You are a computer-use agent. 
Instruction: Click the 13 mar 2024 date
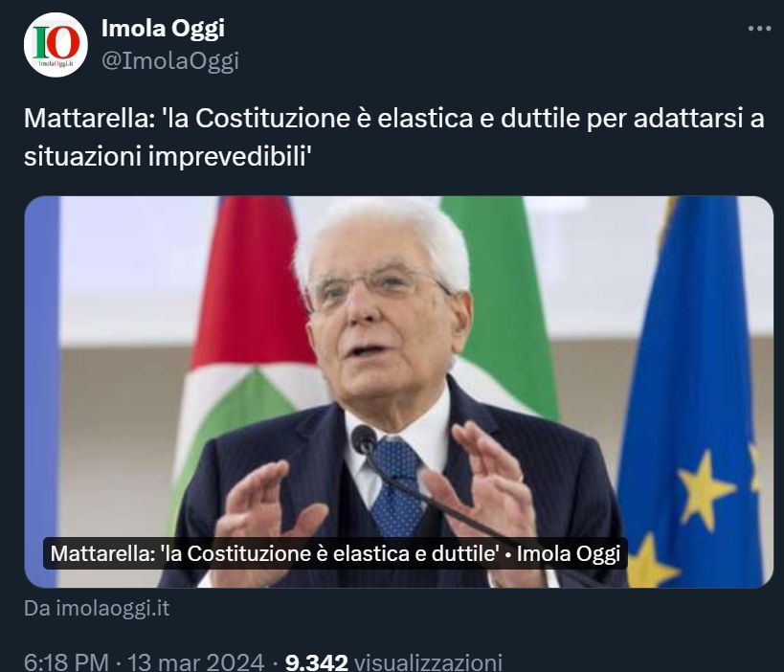195,662
